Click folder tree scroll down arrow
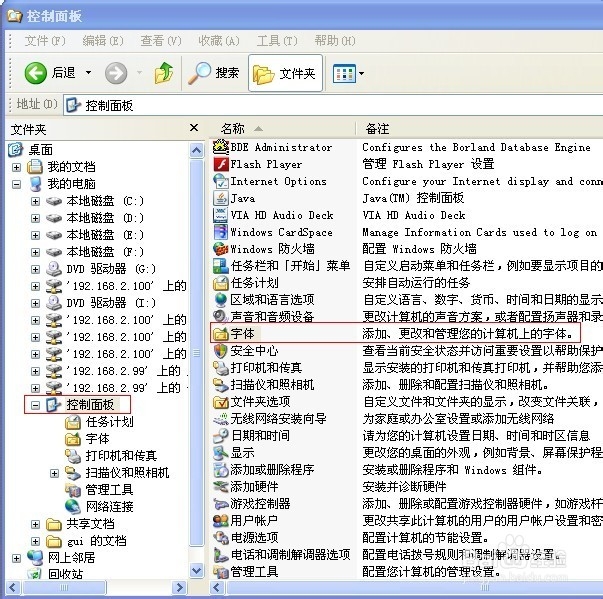 tap(197, 570)
